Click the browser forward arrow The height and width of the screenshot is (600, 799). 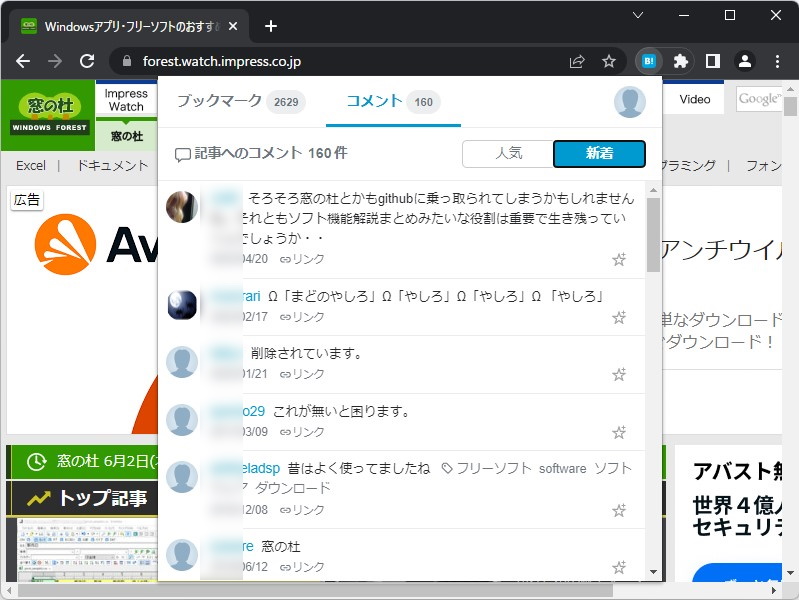point(55,61)
